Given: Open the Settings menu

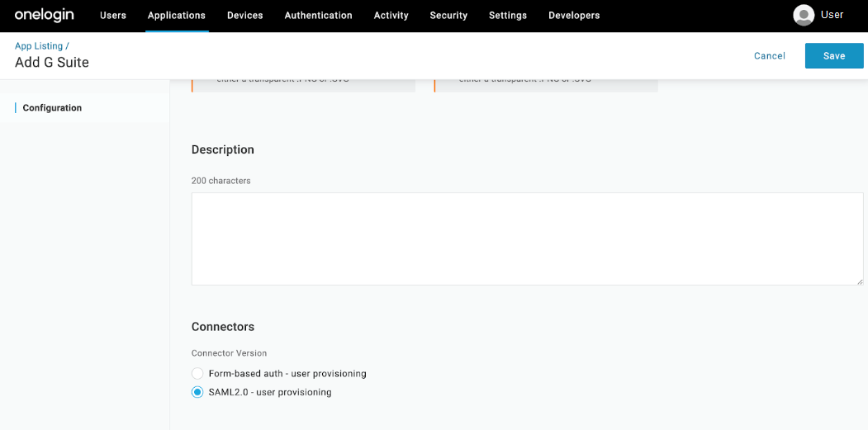Looking at the screenshot, I should tap(508, 16).
